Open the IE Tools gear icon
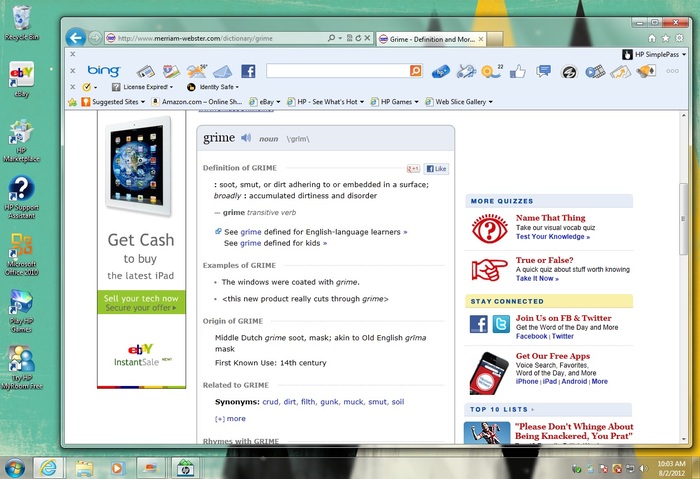 point(679,38)
